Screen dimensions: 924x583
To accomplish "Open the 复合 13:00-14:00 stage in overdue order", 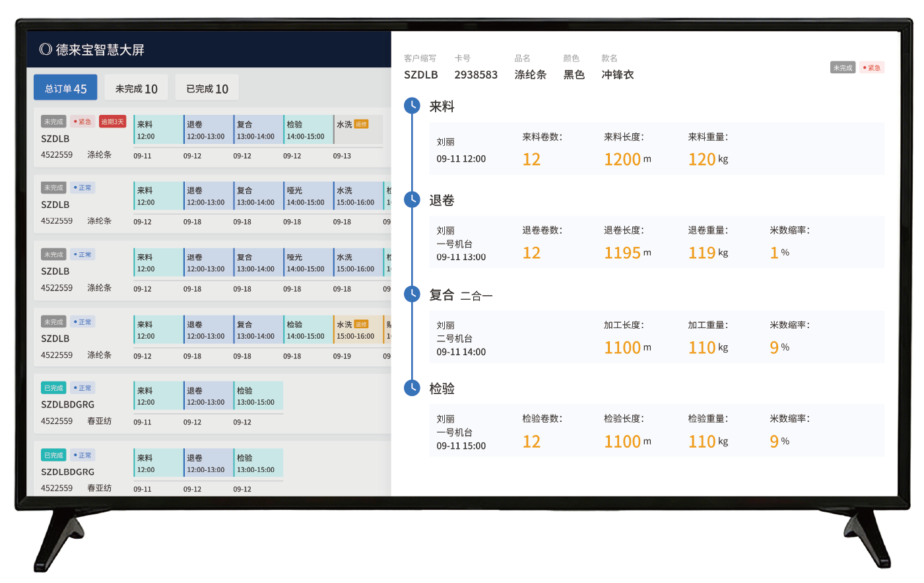I will click(258, 130).
